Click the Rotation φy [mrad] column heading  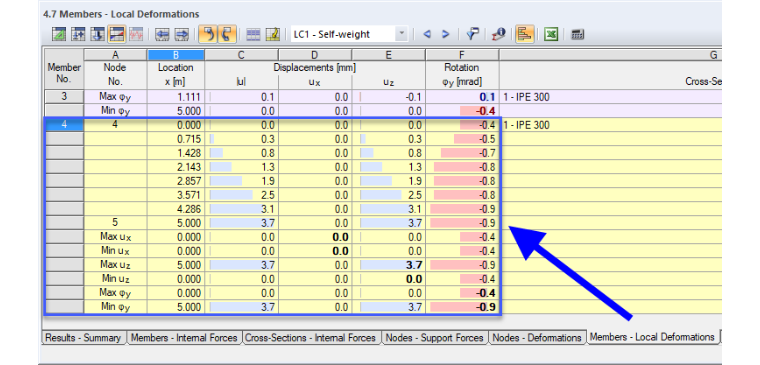[462, 75]
